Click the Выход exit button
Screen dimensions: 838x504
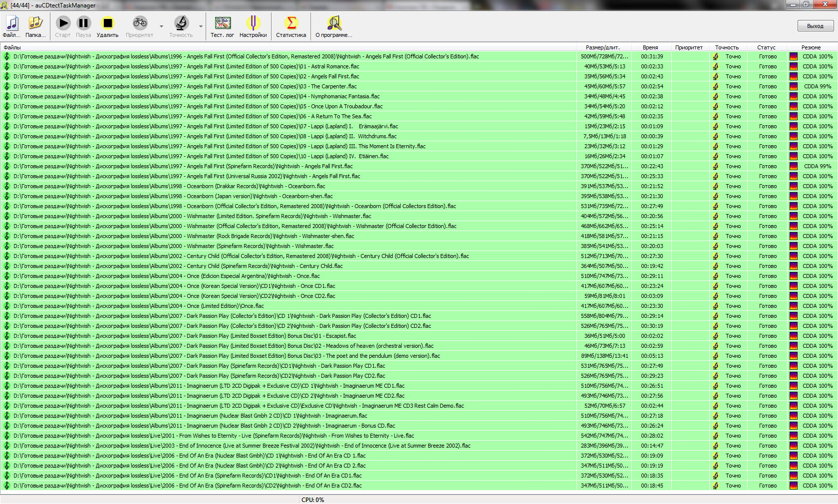pos(815,26)
